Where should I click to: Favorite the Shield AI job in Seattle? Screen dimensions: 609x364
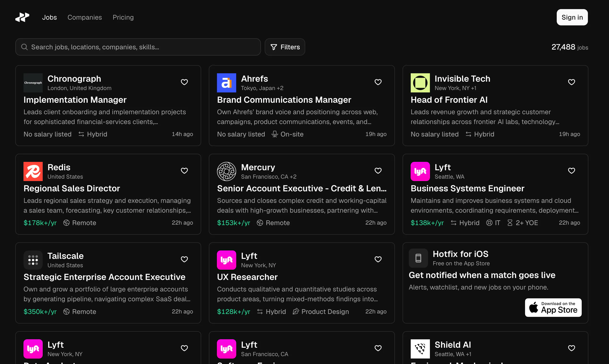point(571,348)
